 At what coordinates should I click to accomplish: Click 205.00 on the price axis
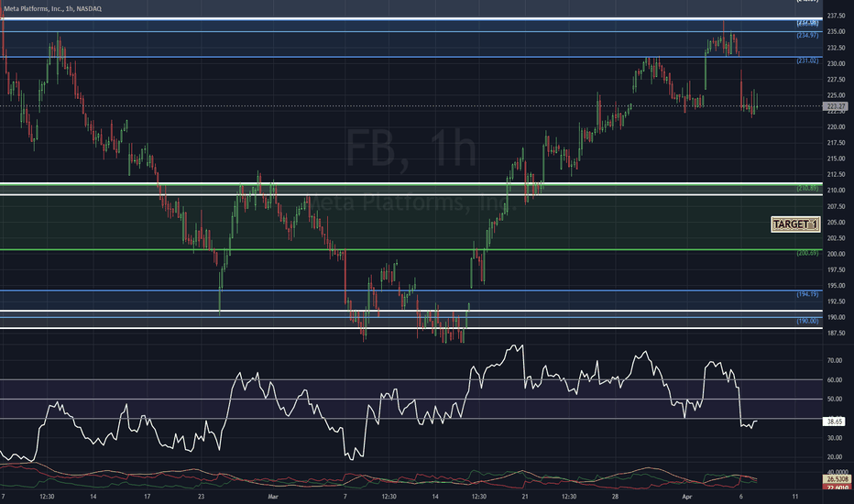[836, 223]
